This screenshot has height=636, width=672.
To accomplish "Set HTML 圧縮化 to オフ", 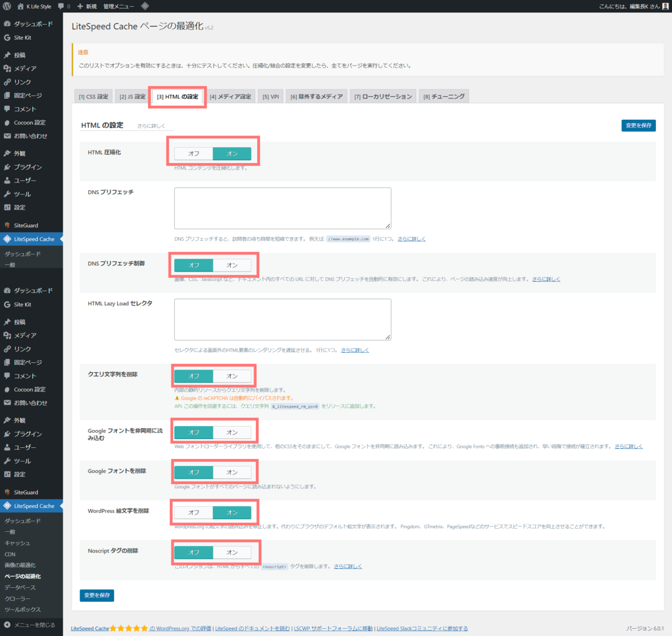I will coord(194,153).
